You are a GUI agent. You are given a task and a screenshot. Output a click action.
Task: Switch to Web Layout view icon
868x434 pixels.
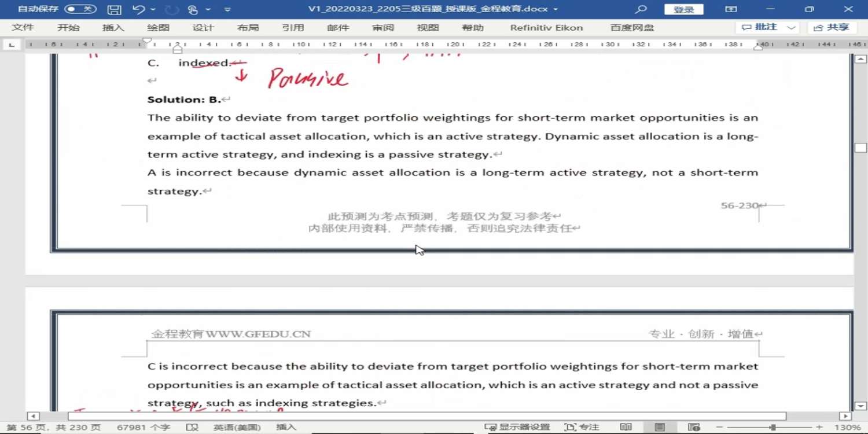[x=694, y=427]
